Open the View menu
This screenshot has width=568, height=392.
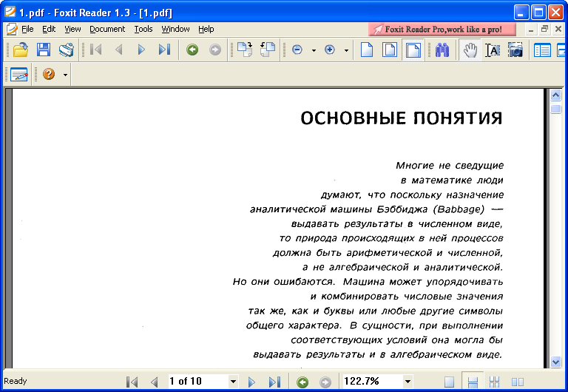72,29
